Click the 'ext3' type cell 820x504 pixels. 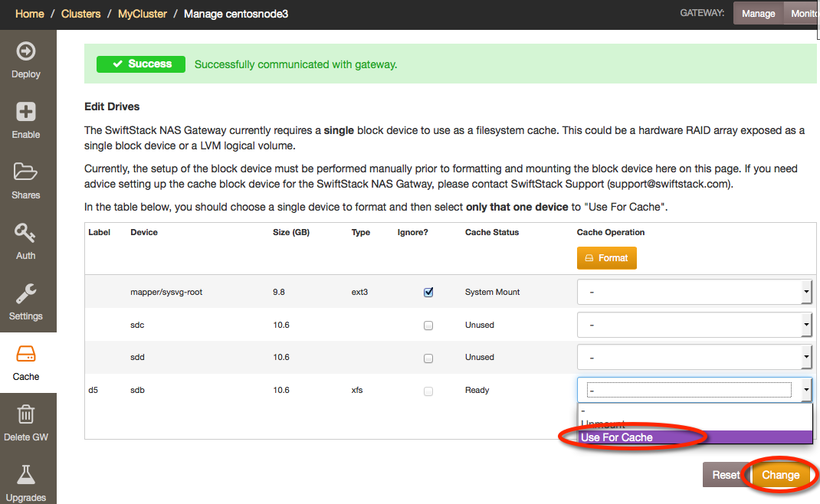(359, 292)
